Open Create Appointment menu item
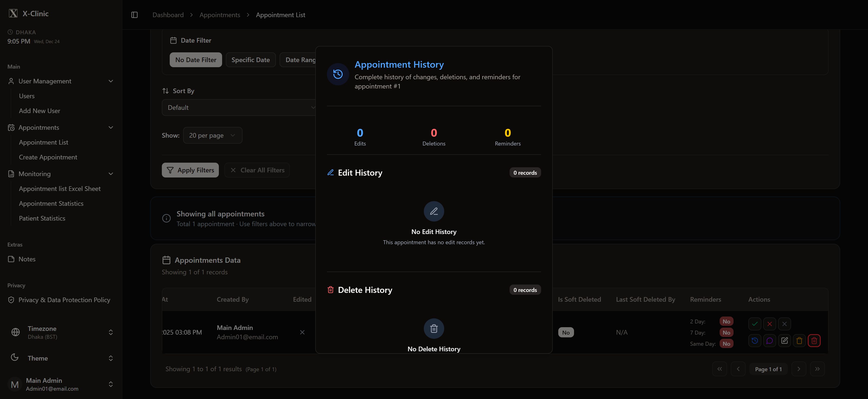This screenshot has height=399, width=868. (x=48, y=157)
